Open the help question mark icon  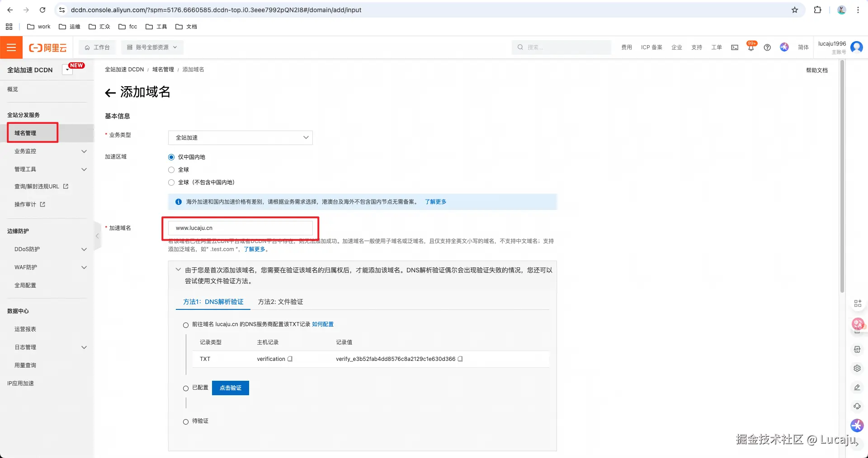click(x=767, y=47)
